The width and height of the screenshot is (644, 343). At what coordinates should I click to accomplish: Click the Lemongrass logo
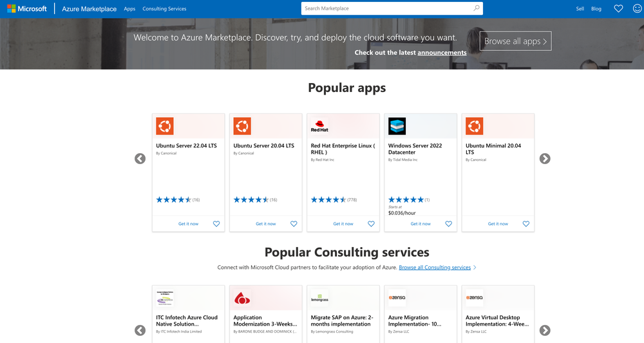(319, 298)
